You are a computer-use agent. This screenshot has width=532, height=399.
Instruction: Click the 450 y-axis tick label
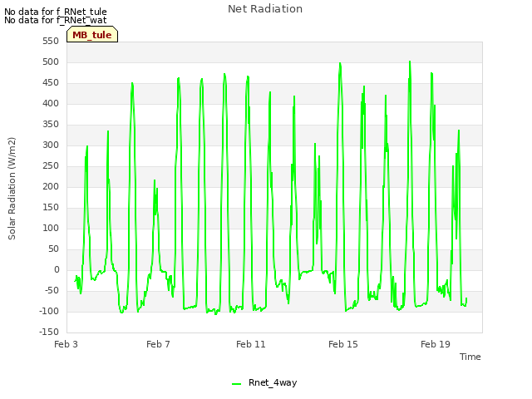click(51, 82)
